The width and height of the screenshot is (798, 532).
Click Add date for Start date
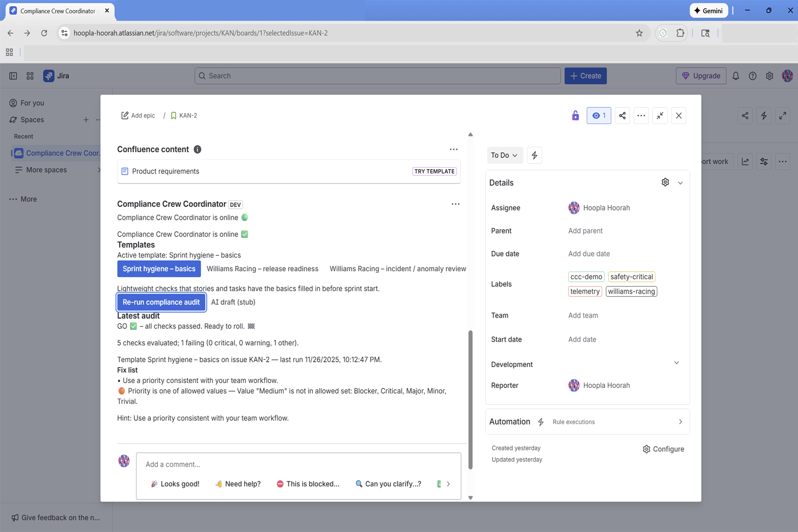[582, 339]
